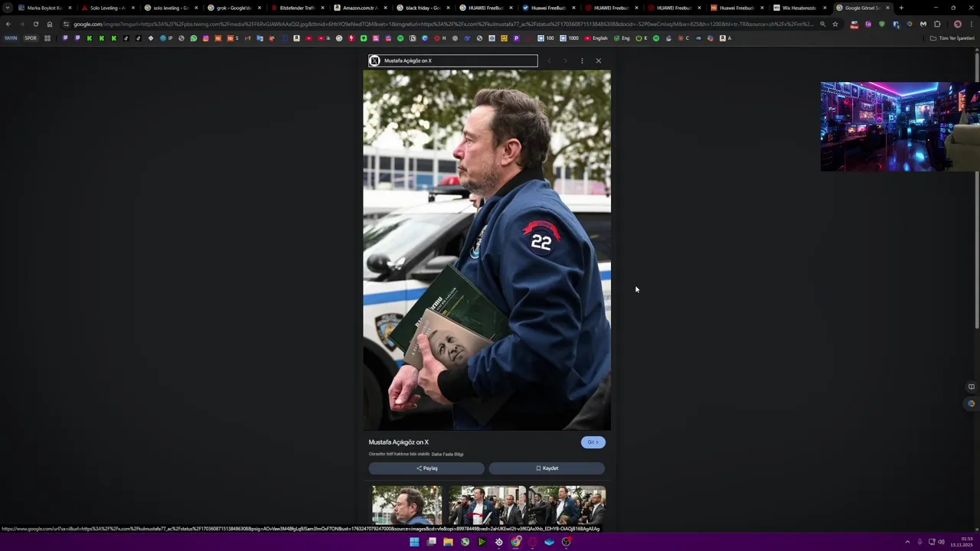Open the WhatsApp bookmark icon
Image resolution: width=980 pixels, height=551 pixels.
tap(194, 38)
